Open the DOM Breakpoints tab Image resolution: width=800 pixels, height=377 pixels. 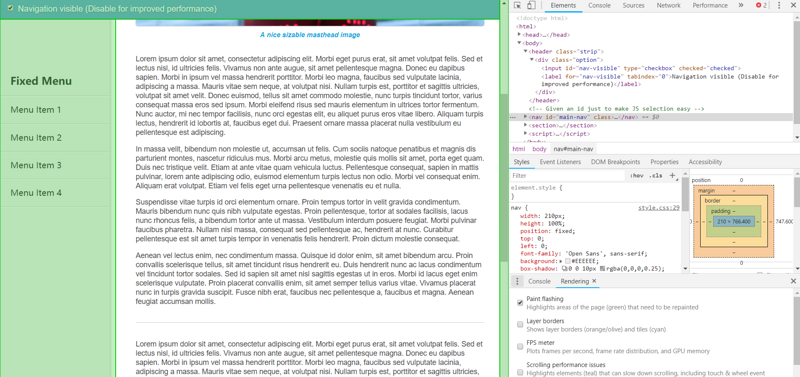pos(615,162)
